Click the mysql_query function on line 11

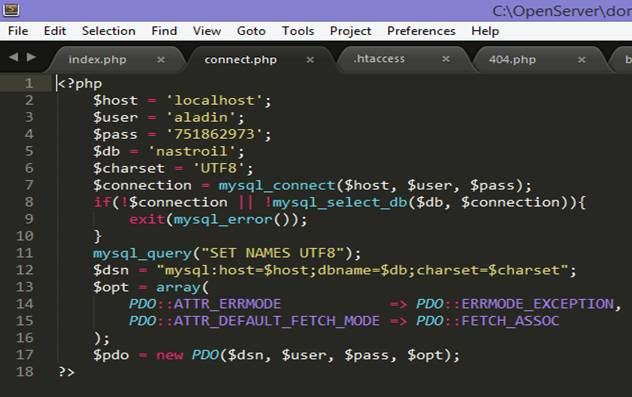pyautogui.click(x=142, y=253)
